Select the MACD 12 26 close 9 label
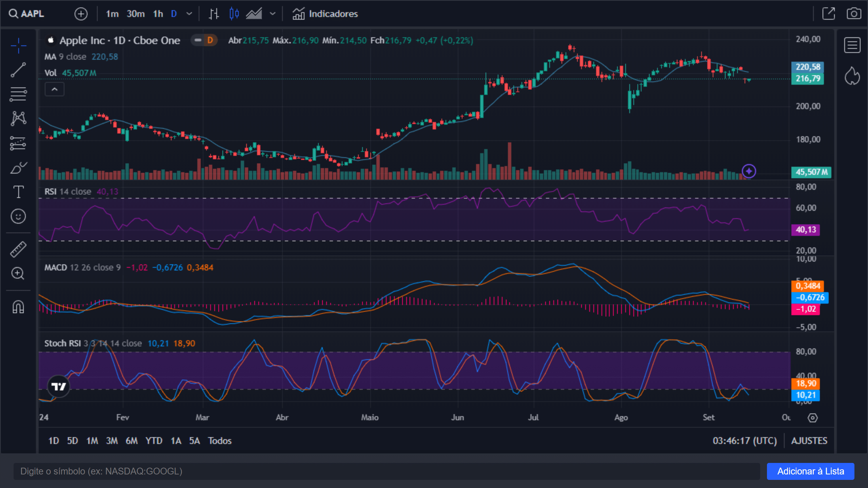 coord(83,268)
